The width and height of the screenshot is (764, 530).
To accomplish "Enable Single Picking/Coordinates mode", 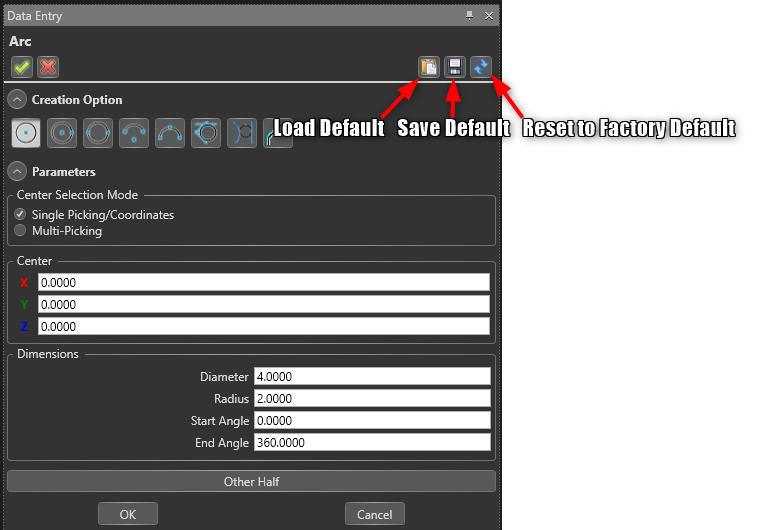I will pyautogui.click(x=21, y=215).
